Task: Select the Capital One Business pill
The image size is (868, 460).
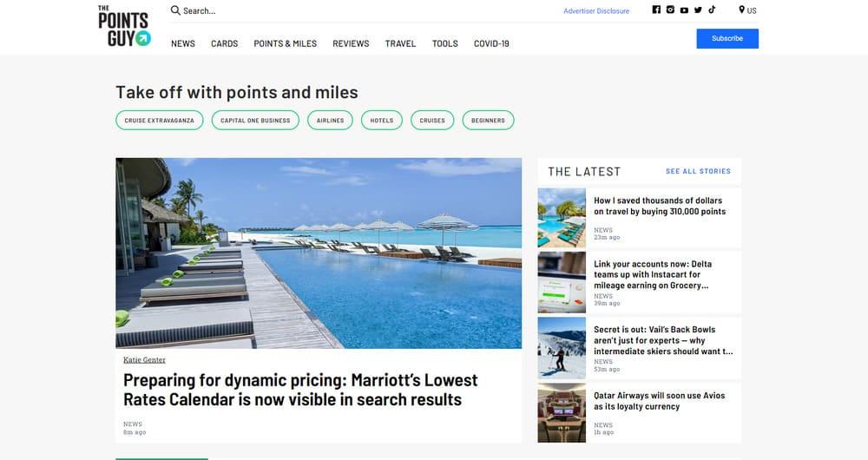Action: coord(255,120)
